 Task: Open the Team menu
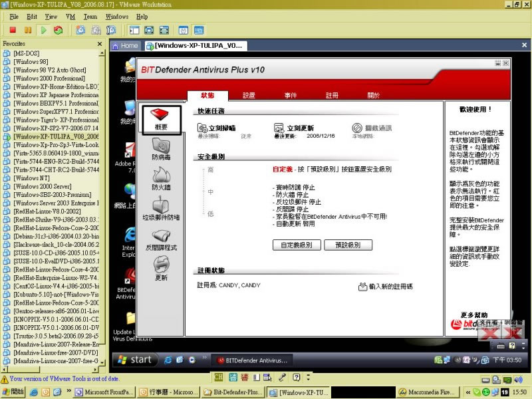coord(90,16)
